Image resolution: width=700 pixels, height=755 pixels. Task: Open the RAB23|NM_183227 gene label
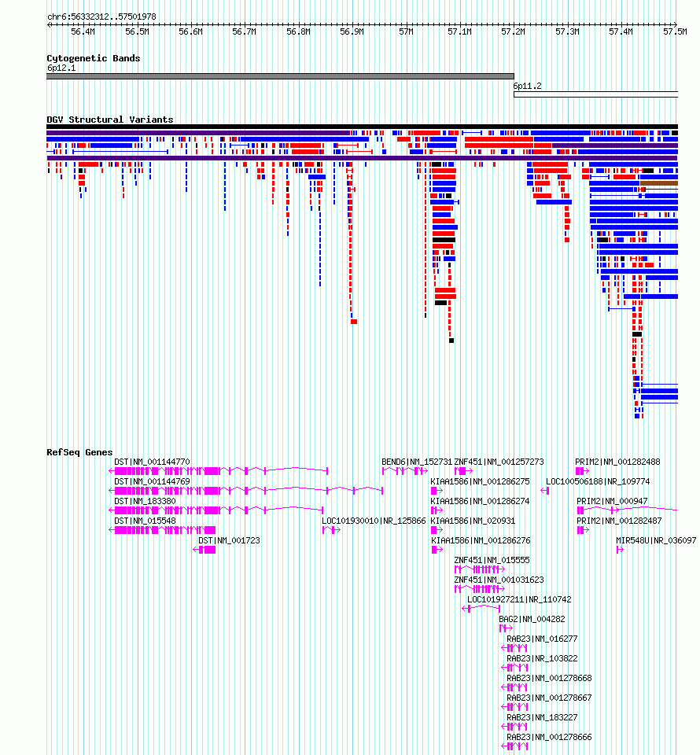(542, 717)
